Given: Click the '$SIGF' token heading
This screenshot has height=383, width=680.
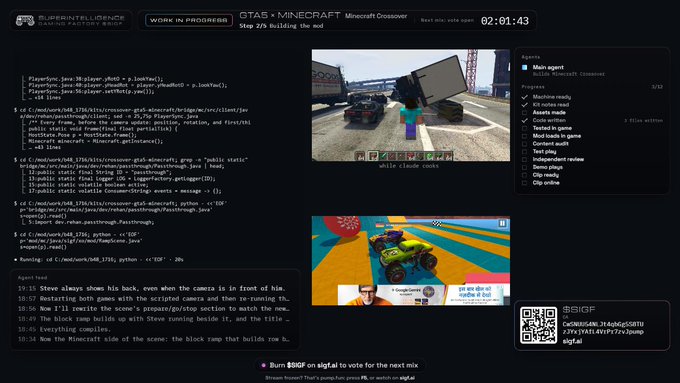Looking at the screenshot, I should [579, 310].
